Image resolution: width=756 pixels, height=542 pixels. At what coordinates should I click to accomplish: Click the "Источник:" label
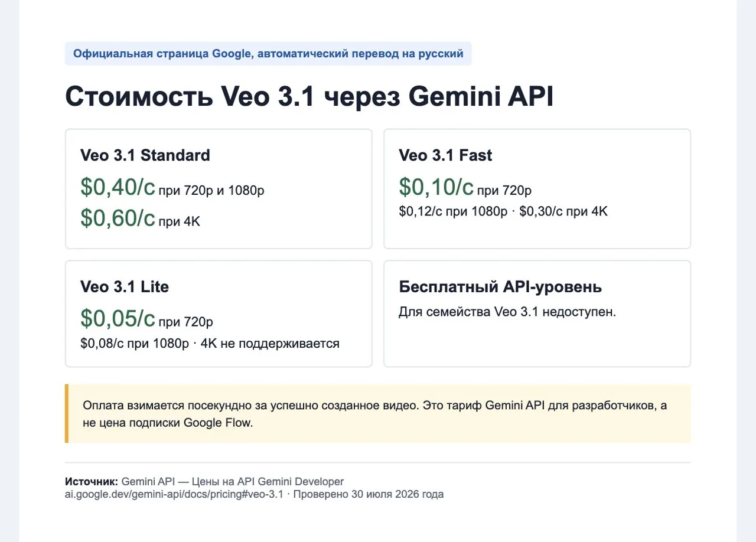pos(92,482)
